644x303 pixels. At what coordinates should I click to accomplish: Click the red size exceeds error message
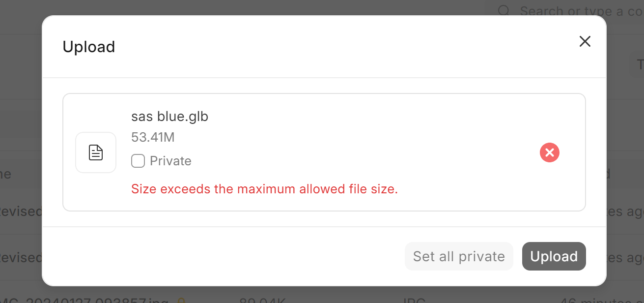pos(264,189)
